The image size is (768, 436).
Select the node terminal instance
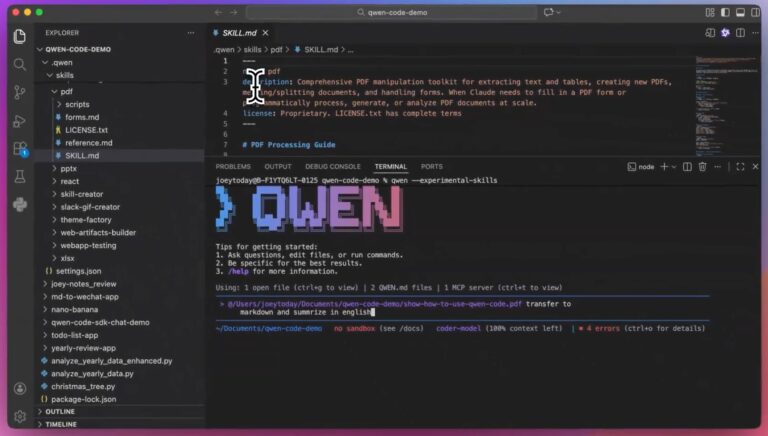pos(641,167)
